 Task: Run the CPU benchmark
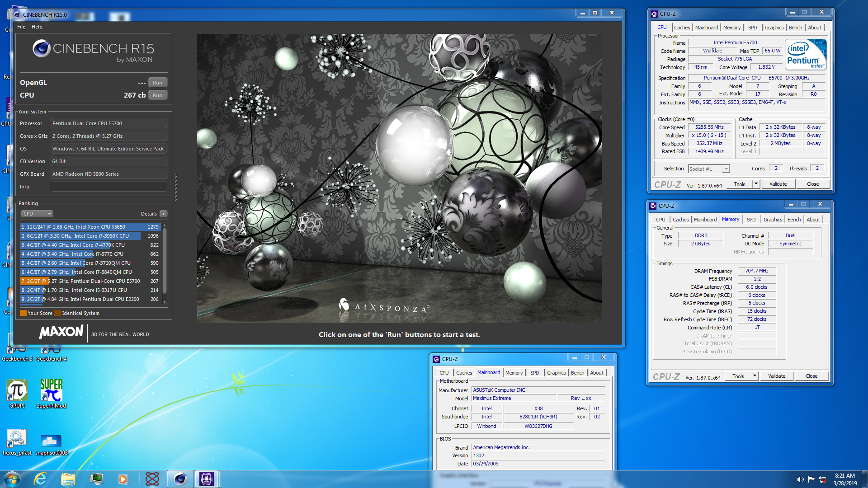tap(157, 95)
